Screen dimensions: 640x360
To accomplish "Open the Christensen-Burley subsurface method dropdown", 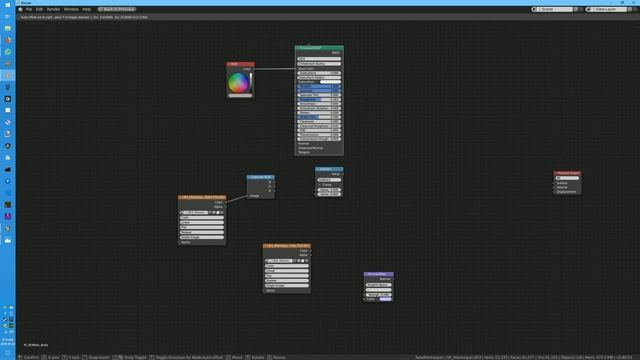I will 319,64.
